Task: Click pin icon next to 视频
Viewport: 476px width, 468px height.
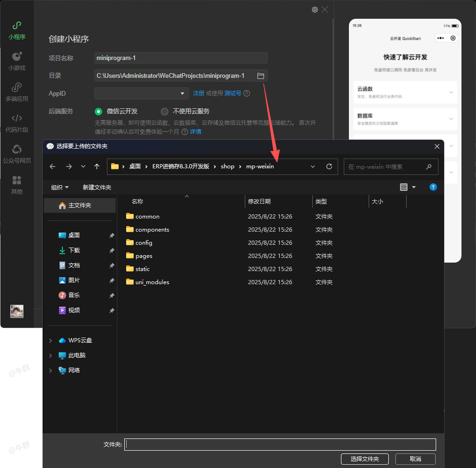Action: 112,310
